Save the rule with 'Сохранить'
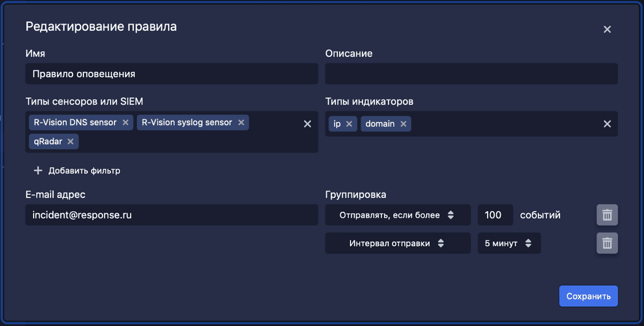This screenshot has width=644, height=326. click(x=588, y=296)
